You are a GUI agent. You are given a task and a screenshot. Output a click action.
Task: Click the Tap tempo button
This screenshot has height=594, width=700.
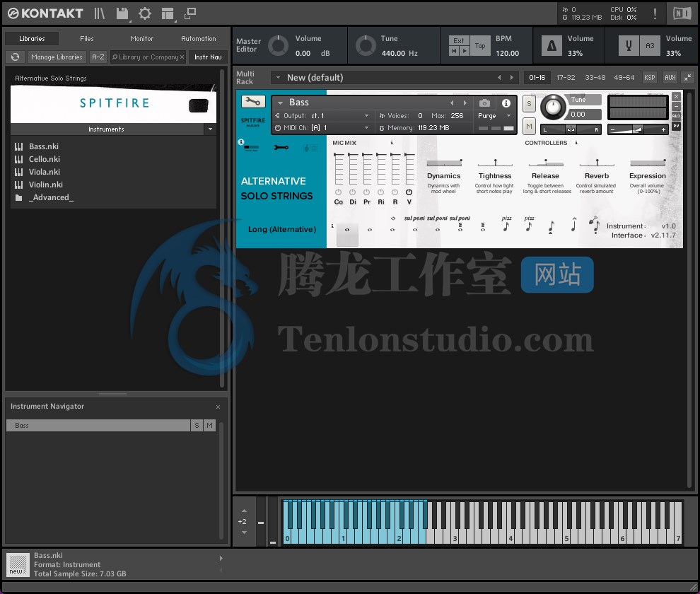coord(480,45)
